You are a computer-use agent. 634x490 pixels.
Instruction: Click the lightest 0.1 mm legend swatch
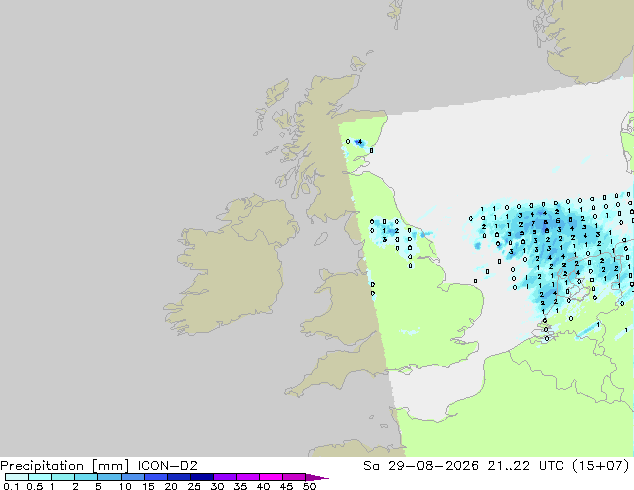tap(17, 477)
